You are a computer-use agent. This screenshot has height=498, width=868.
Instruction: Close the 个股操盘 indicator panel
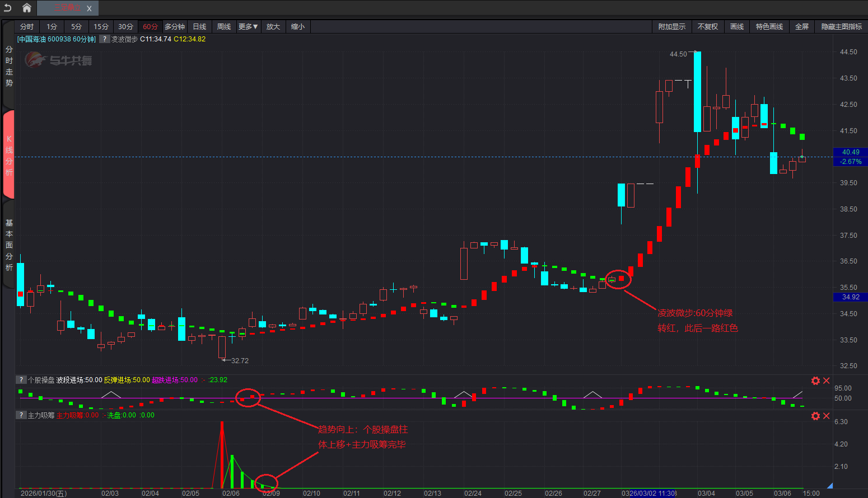pos(826,380)
